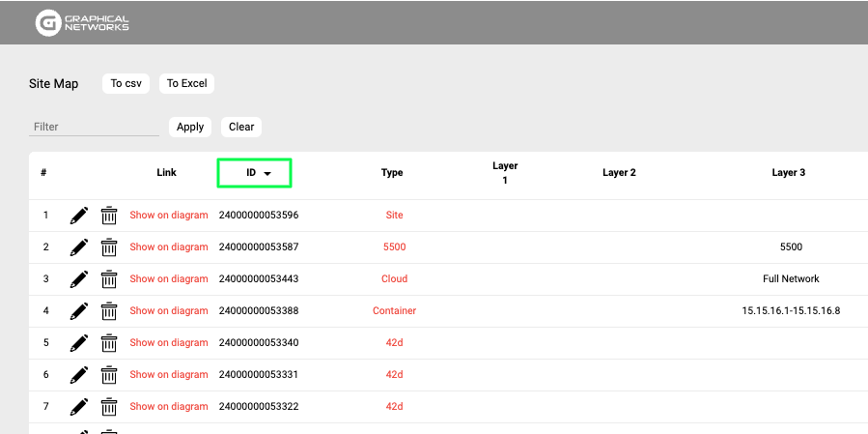Click pencil icon for row 5
The image size is (868, 434).
tap(79, 343)
